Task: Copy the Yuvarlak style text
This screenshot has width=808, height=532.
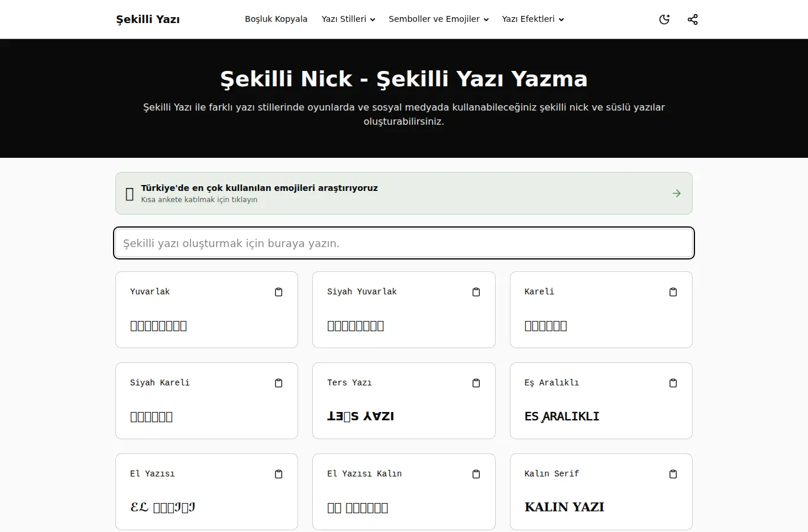Action: pyautogui.click(x=279, y=292)
